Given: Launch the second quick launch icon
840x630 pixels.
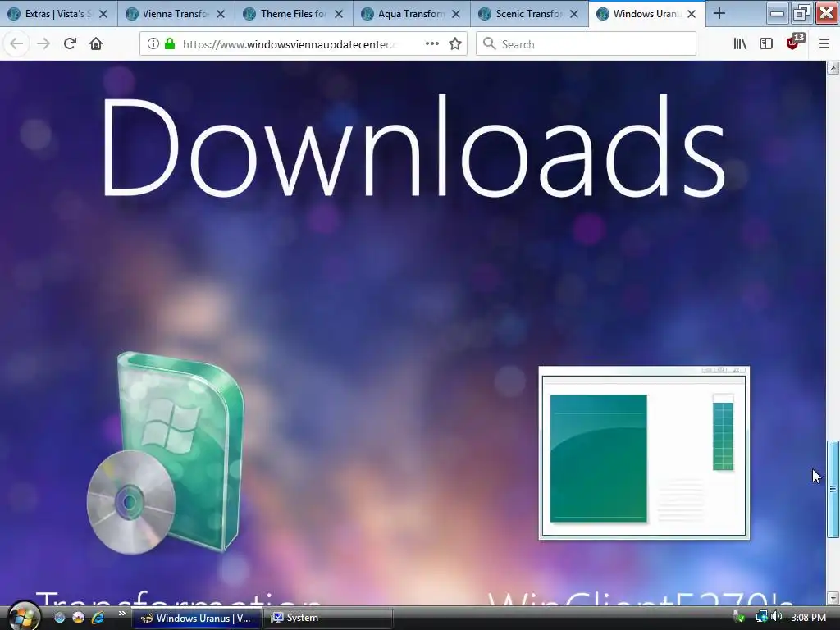Looking at the screenshot, I should click(x=78, y=618).
